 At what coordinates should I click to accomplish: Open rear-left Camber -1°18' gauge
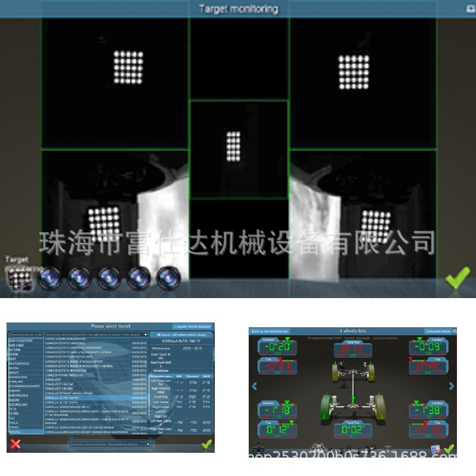277,410
